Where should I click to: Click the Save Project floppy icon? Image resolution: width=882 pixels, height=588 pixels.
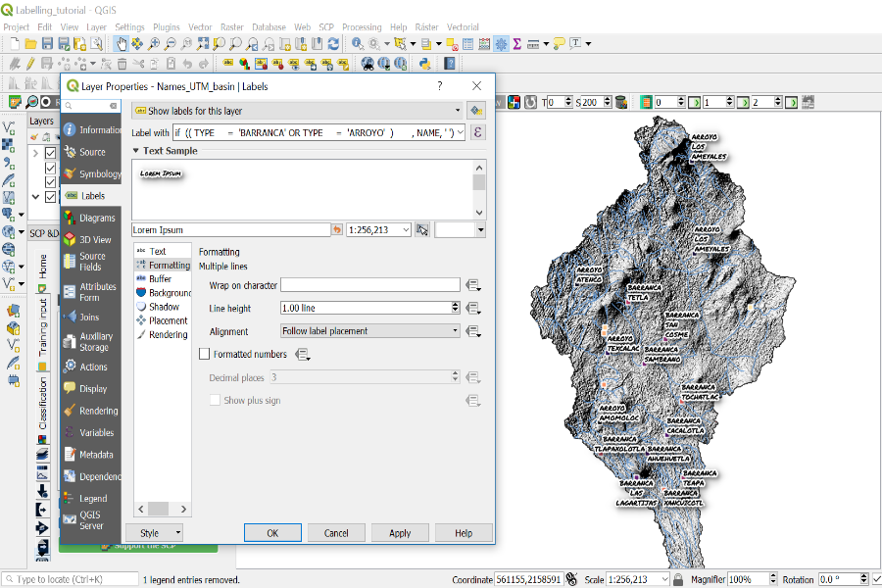pyautogui.click(x=47, y=44)
